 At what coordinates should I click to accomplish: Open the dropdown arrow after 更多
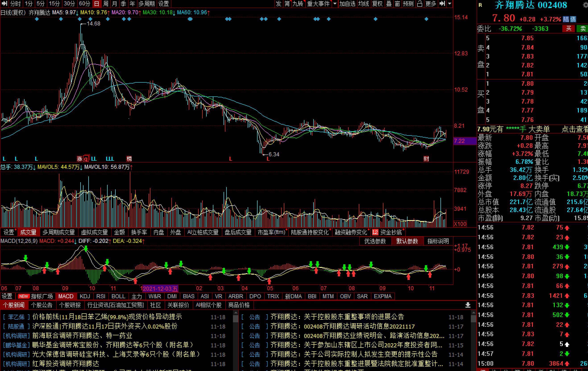point(450,3)
